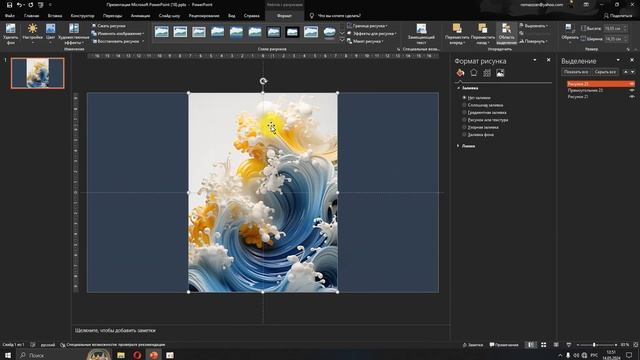This screenshot has width=640, height=360.
Task: Open Макет рисунка (Picture Layout) dropdown
Action: point(365,41)
